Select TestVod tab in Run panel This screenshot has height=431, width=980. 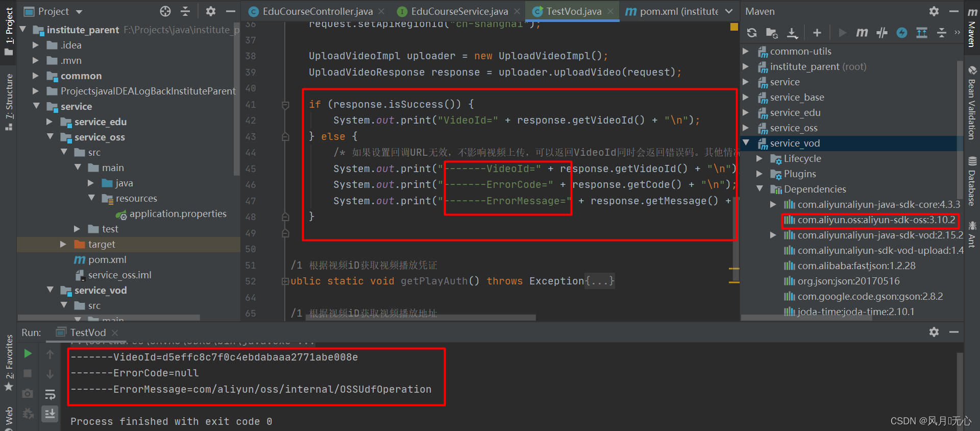[87, 332]
